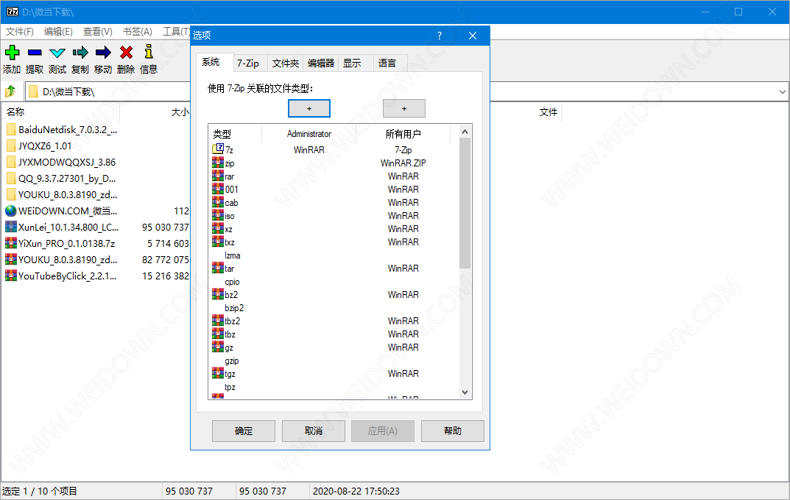790x500 pixels.
Task: Click the 7-Zip app icon in title bar
Action: point(12,12)
